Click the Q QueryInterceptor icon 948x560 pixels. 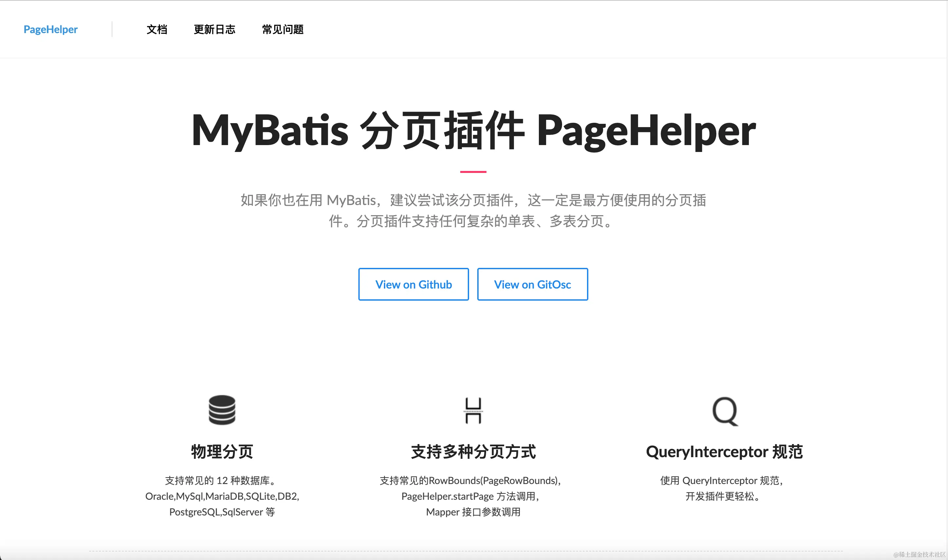[x=725, y=411]
